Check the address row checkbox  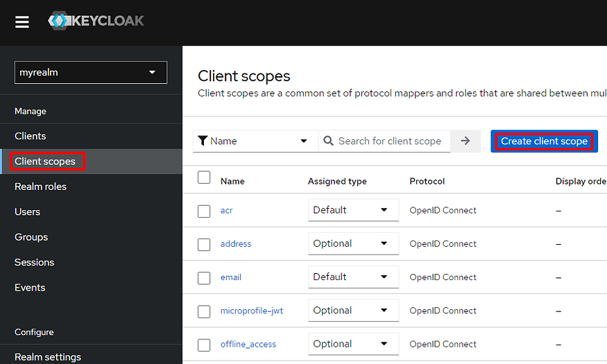(x=204, y=245)
